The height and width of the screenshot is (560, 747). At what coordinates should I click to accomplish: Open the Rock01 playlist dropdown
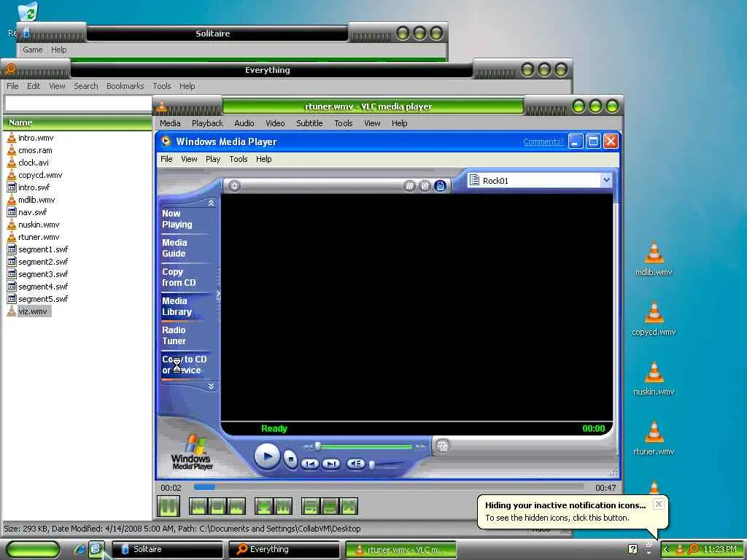pos(605,181)
